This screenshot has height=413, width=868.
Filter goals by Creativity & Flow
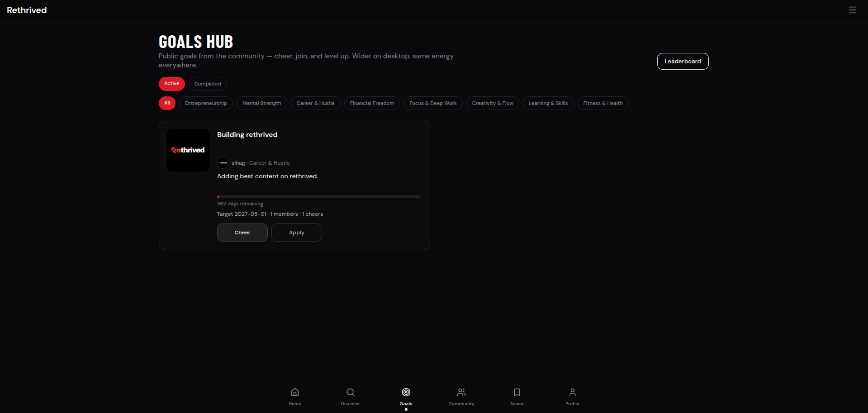point(493,103)
